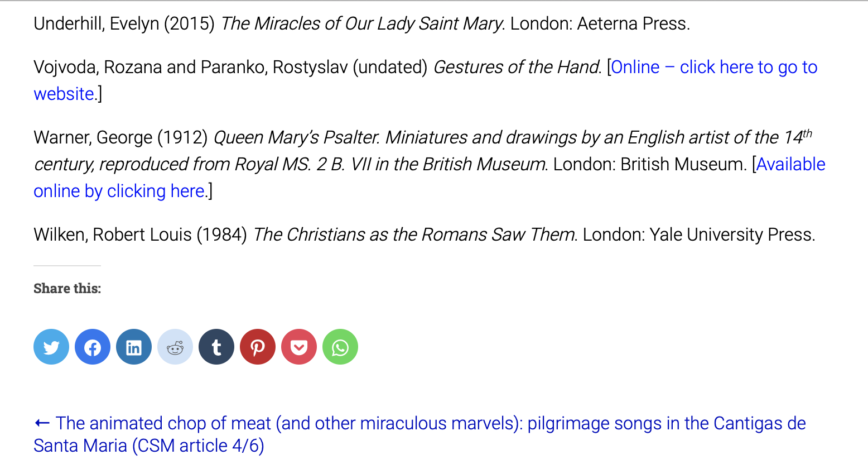Click the Wilken, Robert Louis (1984) author text
868x469 pixels.
click(140, 234)
